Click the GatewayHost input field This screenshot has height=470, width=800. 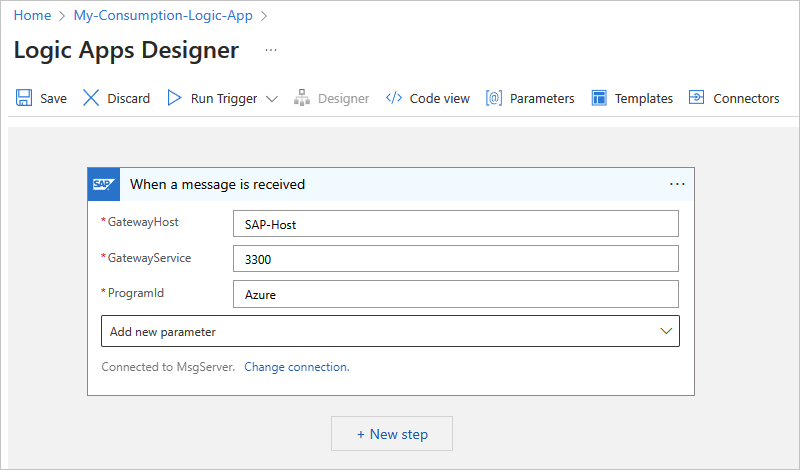455,224
